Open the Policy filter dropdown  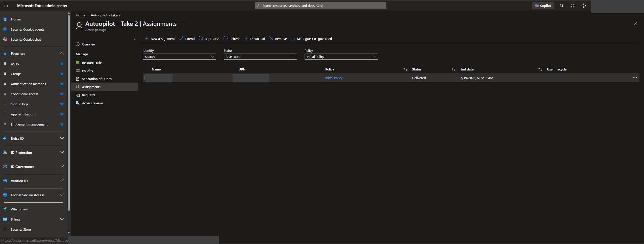[x=341, y=57]
